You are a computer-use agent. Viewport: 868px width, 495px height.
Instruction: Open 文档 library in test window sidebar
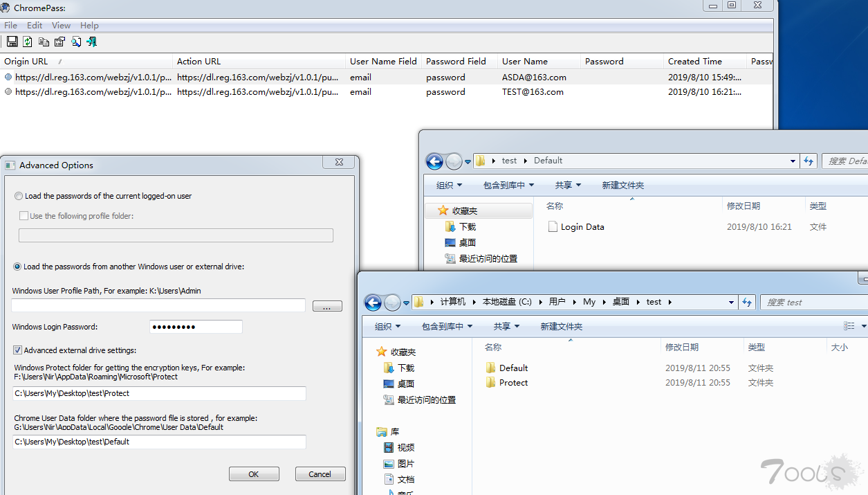coord(406,480)
